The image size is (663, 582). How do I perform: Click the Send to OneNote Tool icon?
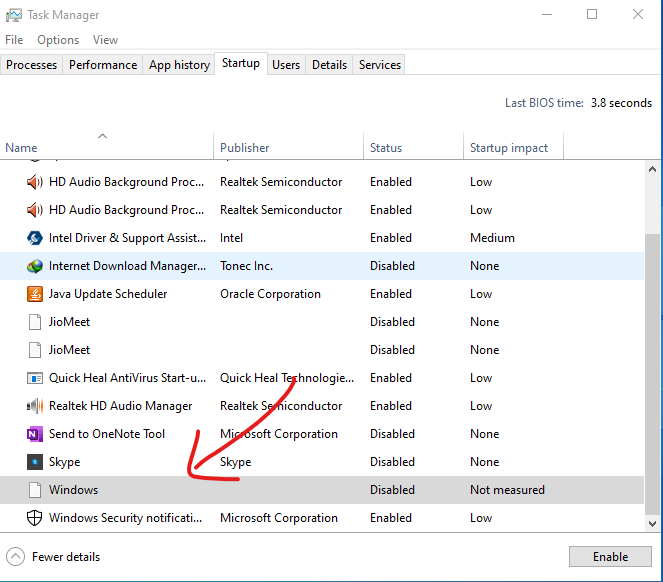point(35,434)
